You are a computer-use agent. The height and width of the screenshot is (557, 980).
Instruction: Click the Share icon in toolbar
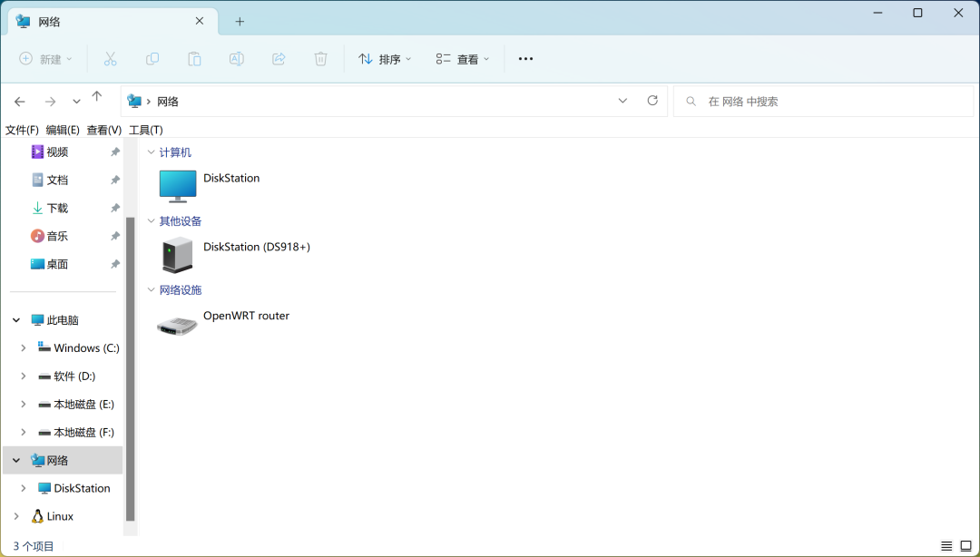[x=279, y=59]
